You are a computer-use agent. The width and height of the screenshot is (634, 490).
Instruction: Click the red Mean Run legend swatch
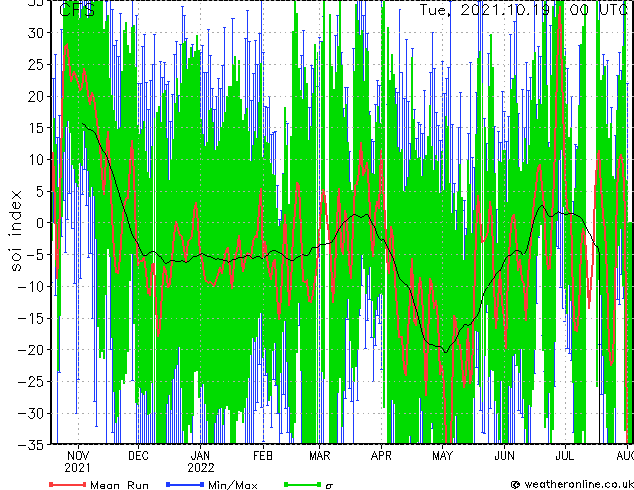coord(68,484)
